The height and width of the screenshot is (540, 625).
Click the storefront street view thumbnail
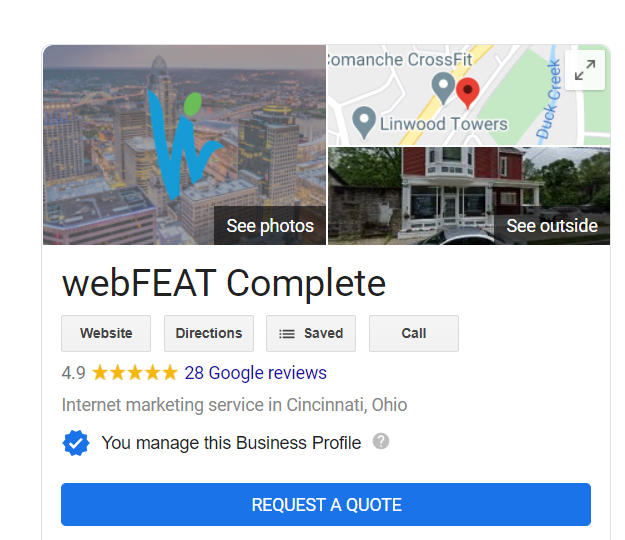pos(469,196)
